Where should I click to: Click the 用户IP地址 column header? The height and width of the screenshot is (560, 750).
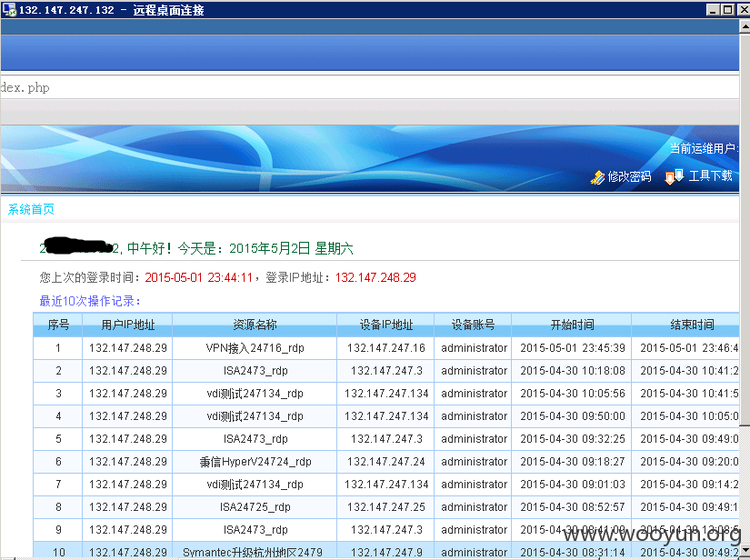point(127,325)
